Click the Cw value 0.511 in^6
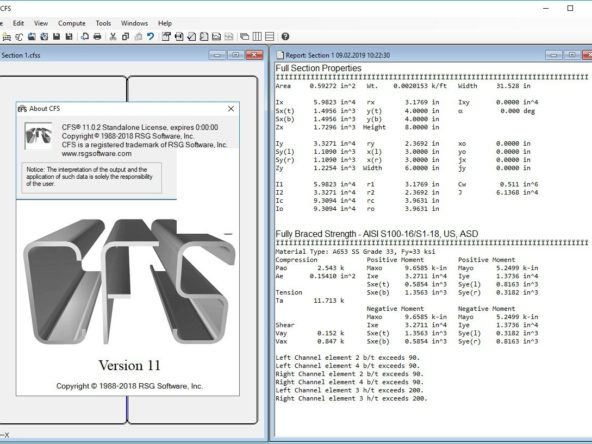Image resolution: width=592 pixels, height=444 pixels. tap(519, 184)
